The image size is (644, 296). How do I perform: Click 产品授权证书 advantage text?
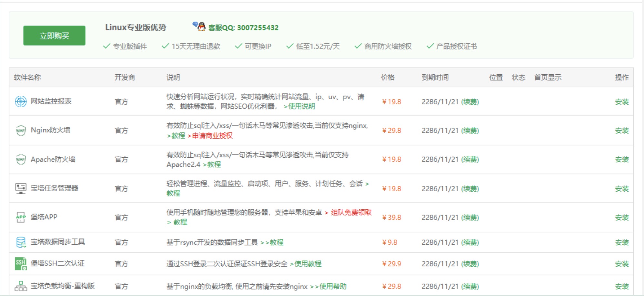pyautogui.click(x=456, y=46)
